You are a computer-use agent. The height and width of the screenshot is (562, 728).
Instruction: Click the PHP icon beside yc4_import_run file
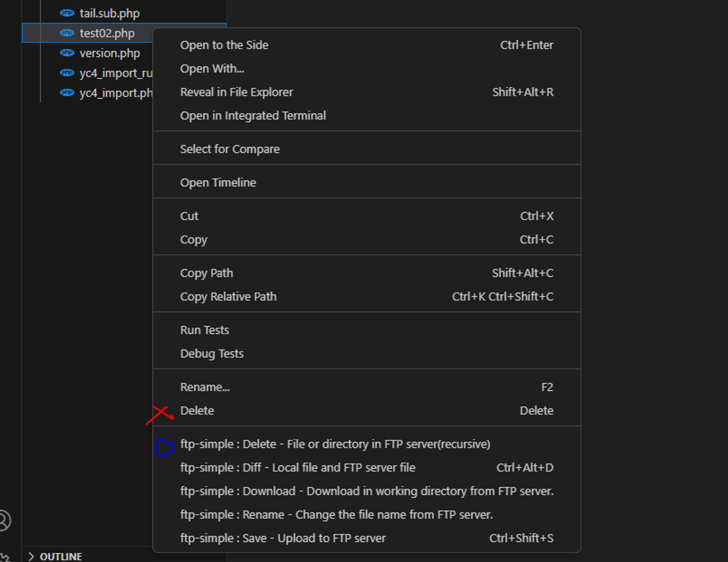(67, 73)
